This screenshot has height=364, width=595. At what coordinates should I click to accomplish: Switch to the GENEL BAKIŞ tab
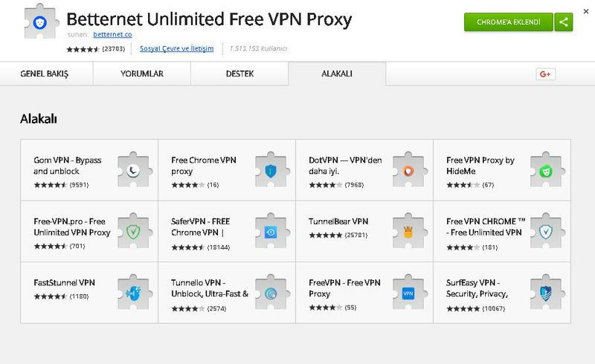point(45,74)
